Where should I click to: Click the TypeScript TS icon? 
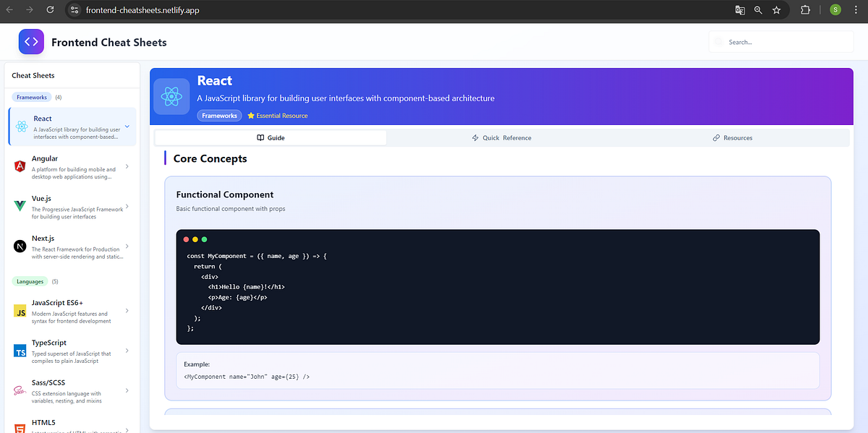[x=20, y=351]
